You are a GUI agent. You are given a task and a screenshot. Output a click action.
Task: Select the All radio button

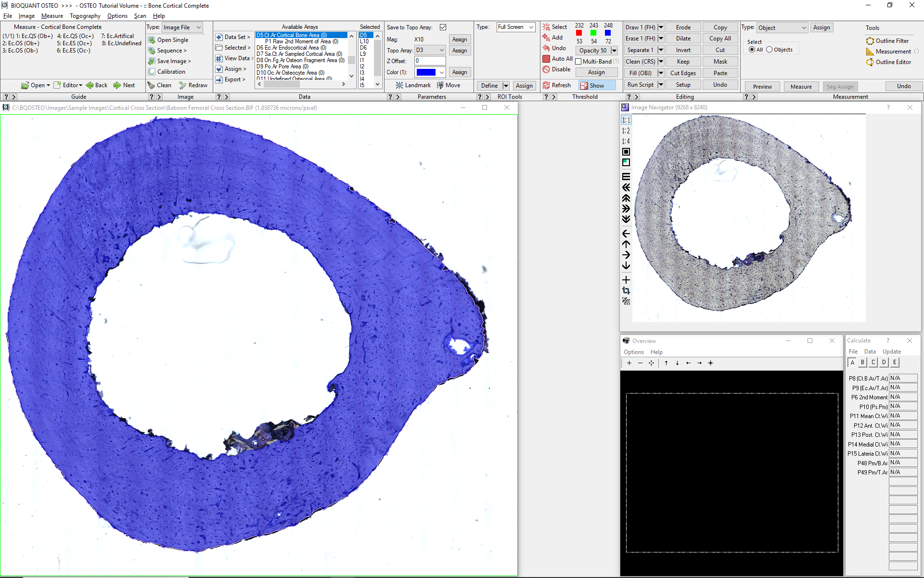click(x=752, y=50)
